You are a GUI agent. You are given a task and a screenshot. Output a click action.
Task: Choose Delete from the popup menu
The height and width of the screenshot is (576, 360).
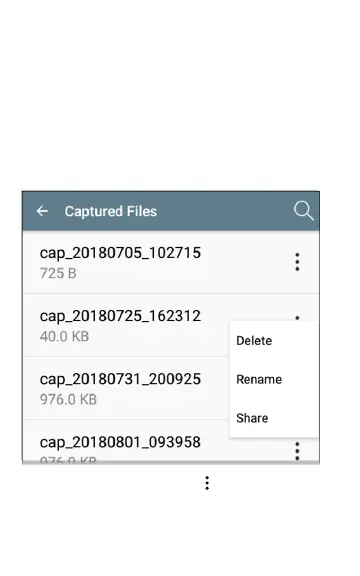tap(254, 341)
